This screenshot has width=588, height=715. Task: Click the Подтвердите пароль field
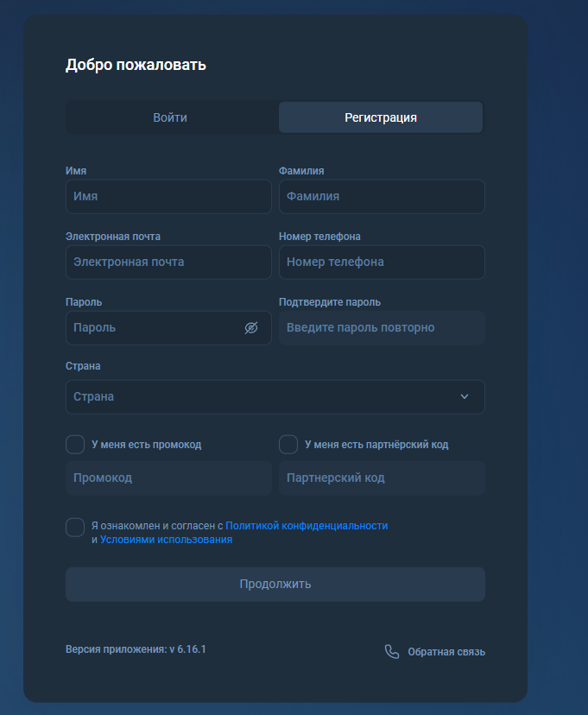click(382, 328)
